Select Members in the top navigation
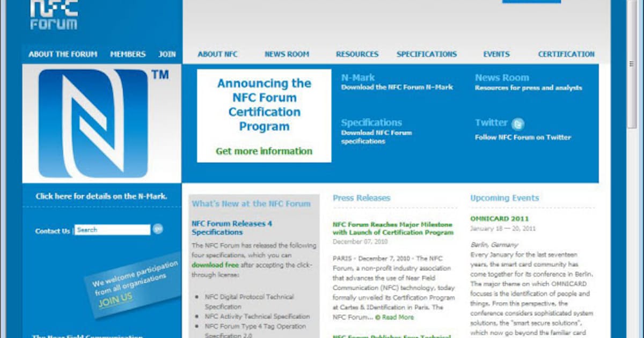 128,54
